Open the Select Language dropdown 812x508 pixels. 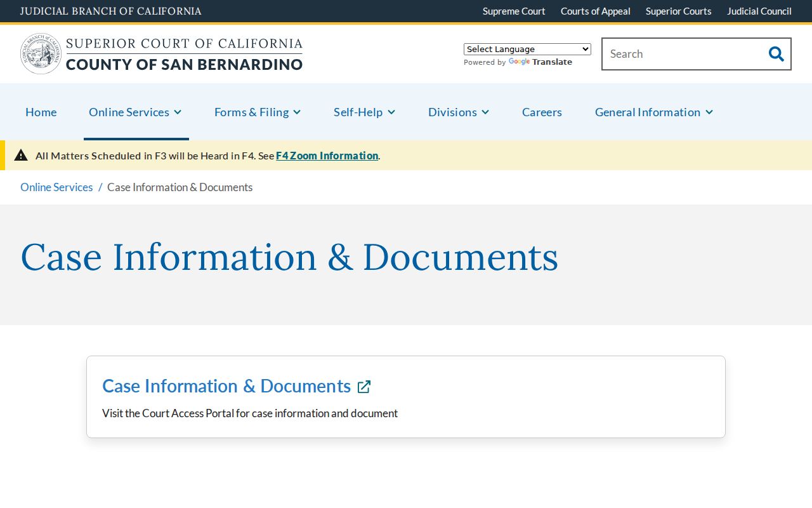(x=527, y=49)
